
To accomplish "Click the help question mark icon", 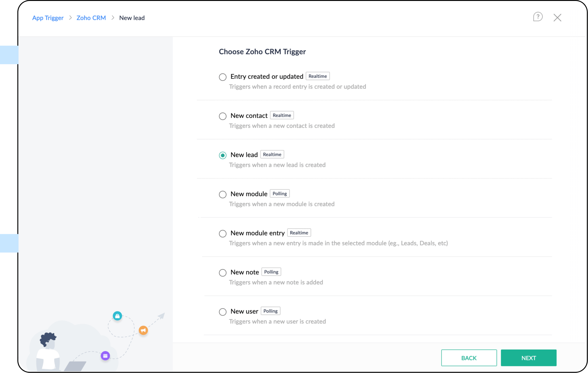I will (537, 17).
